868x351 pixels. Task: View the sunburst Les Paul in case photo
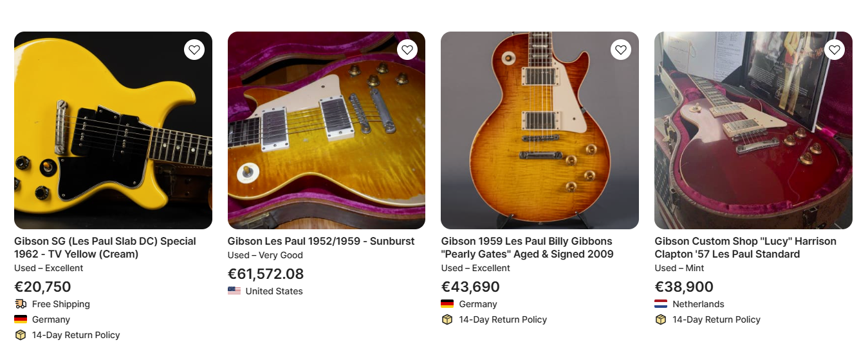[326, 130]
